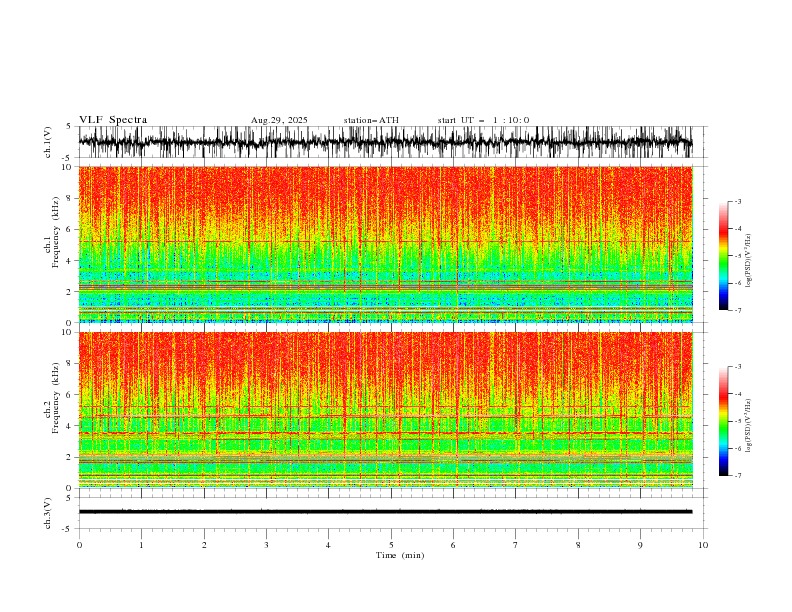
Task: Click time axis tick label 7
Action: coord(516,545)
